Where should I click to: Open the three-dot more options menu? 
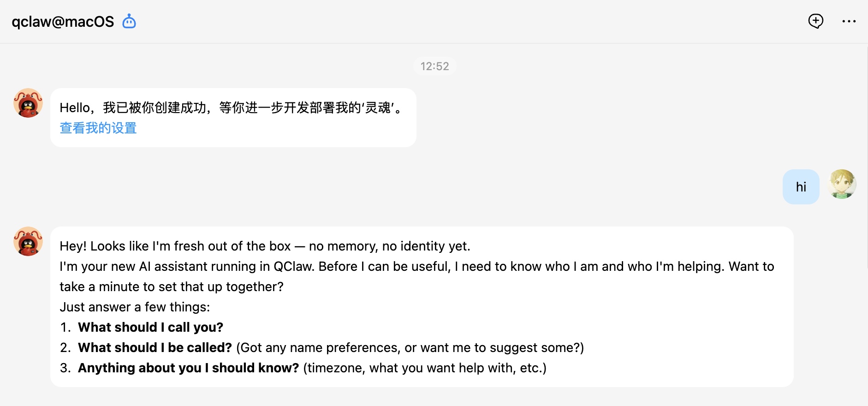[849, 21]
